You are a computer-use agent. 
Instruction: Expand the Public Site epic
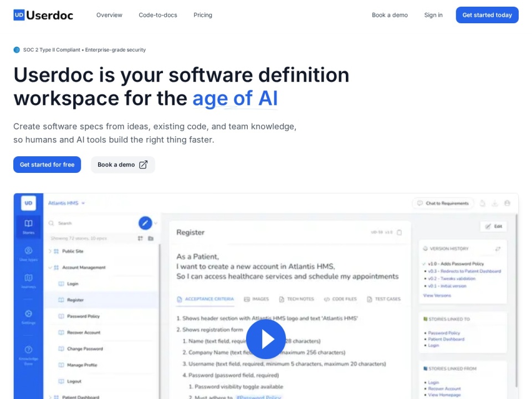pos(50,251)
